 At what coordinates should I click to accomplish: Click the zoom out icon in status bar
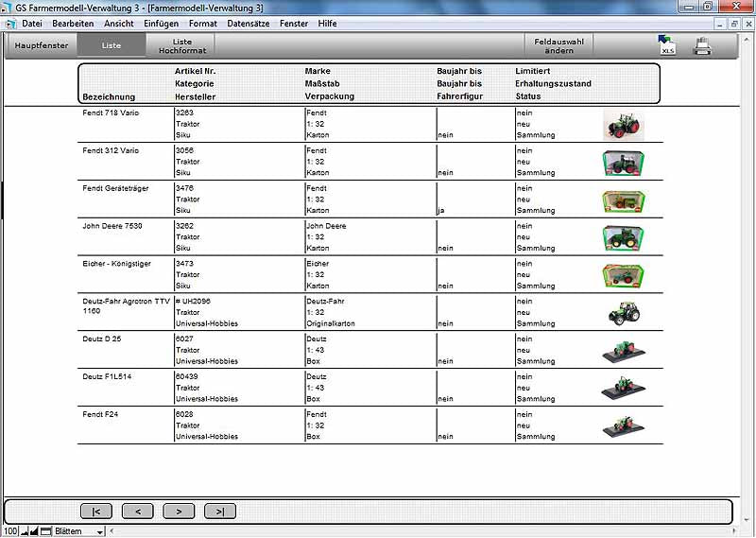26,531
